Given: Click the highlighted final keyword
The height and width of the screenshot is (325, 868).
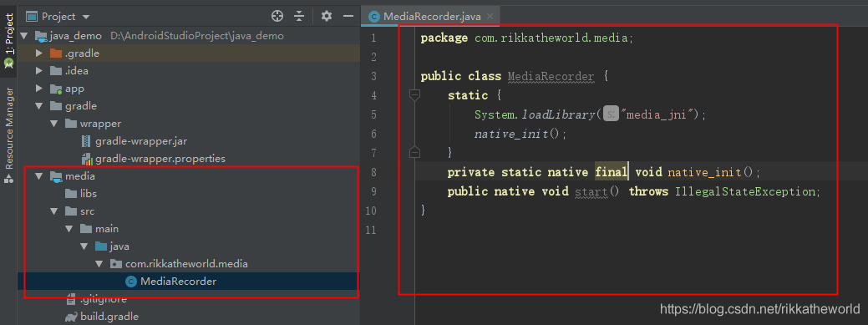Looking at the screenshot, I should (x=612, y=171).
